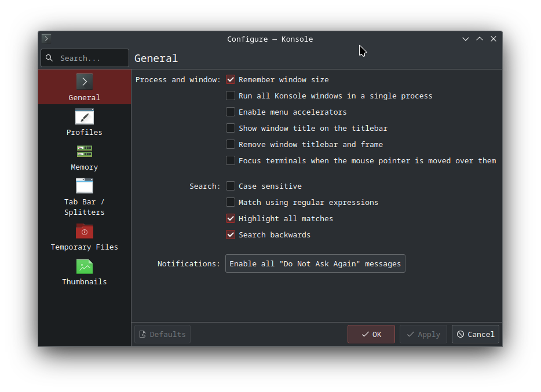Select the General terminal icon in sidebar
The width and height of the screenshot is (541, 392).
(85, 82)
